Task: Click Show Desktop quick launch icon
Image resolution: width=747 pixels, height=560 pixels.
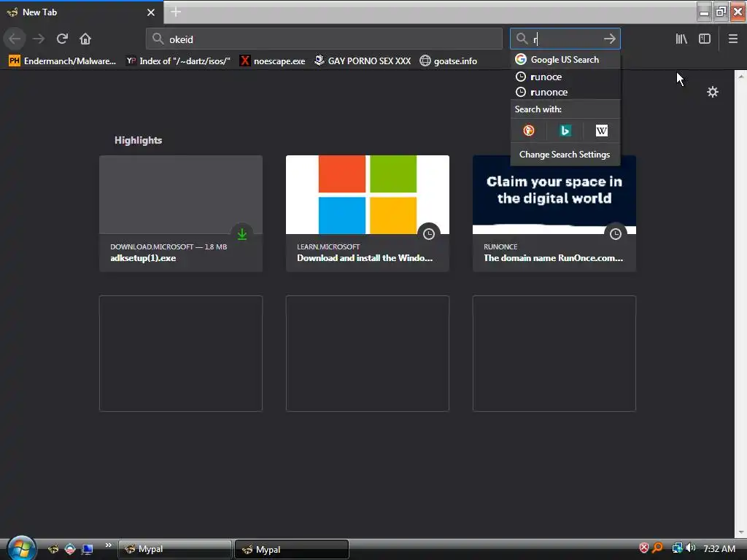Action: point(88,549)
